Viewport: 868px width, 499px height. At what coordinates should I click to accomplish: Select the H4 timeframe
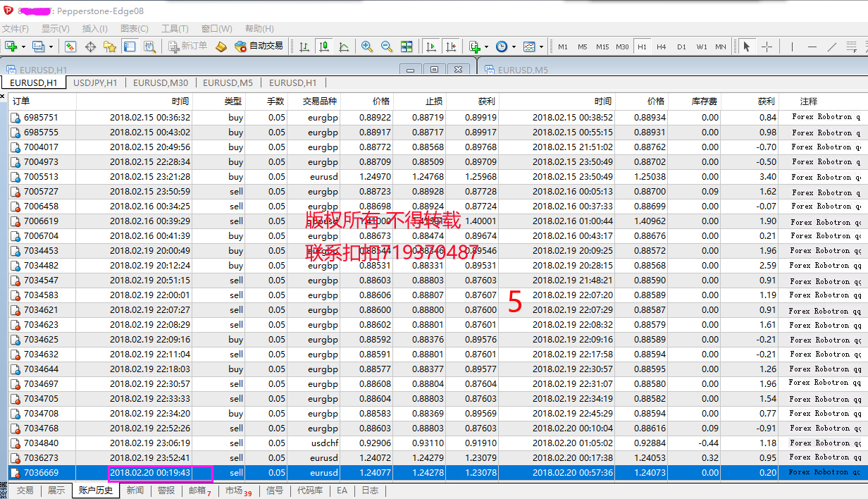click(x=662, y=47)
